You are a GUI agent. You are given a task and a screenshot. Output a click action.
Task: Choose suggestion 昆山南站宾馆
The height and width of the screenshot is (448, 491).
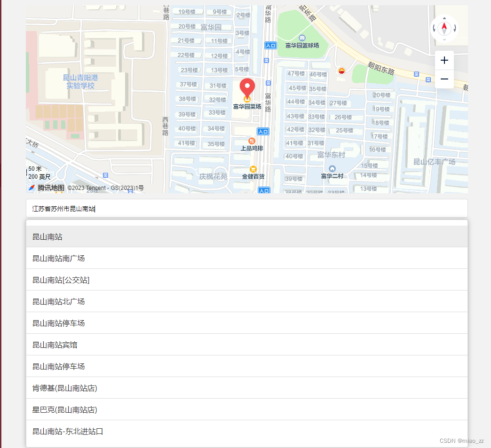[x=247, y=345]
